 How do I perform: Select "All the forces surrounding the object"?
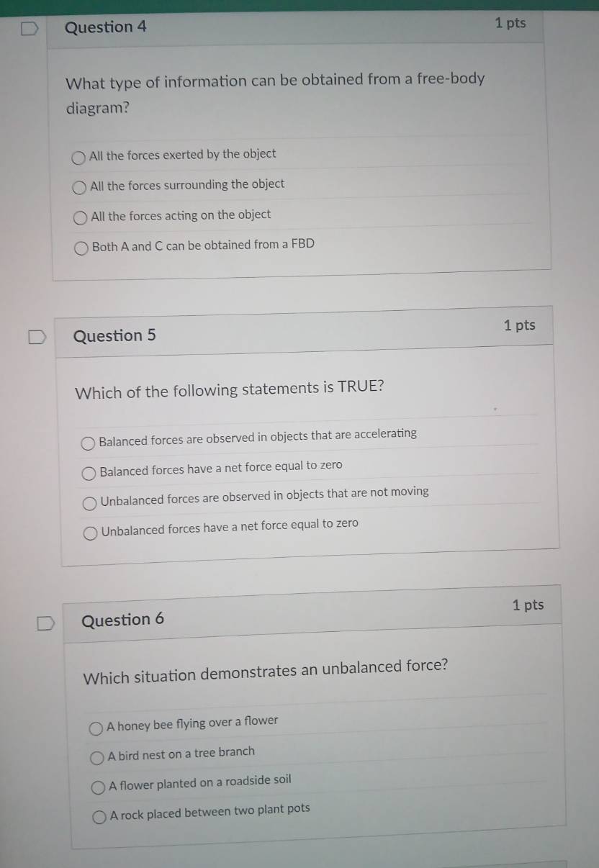pyautogui.click(x=81, y=188)
